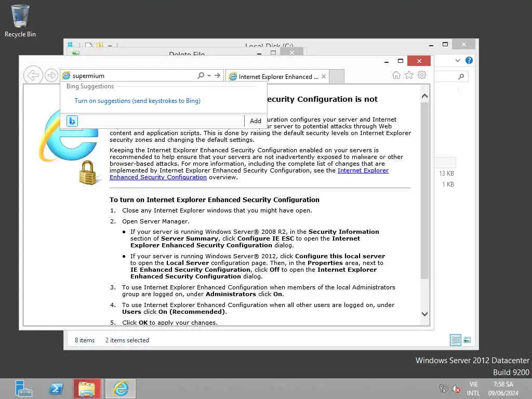This screenshot has width=532, height=399.
Task: Click the IE vertical scrollbar thumb
Action: [x=424, y=190]
